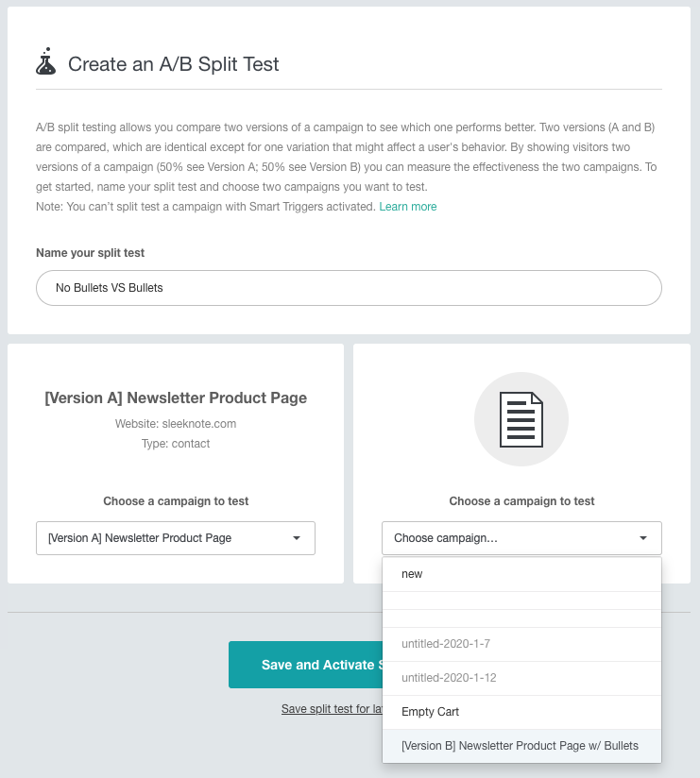Click the Version A Newsletter Product Page title
The image size is (700, 778).
[x=176, y=397]
